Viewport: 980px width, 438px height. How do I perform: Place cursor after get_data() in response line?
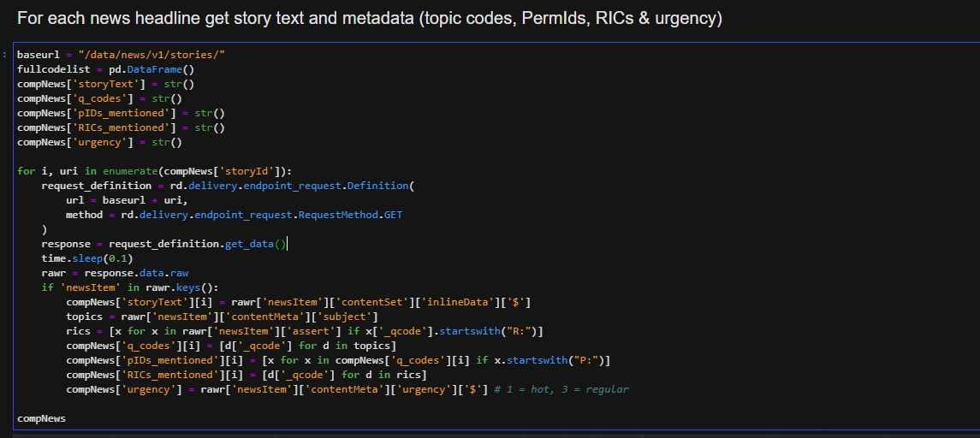click(x=286, y=244)
